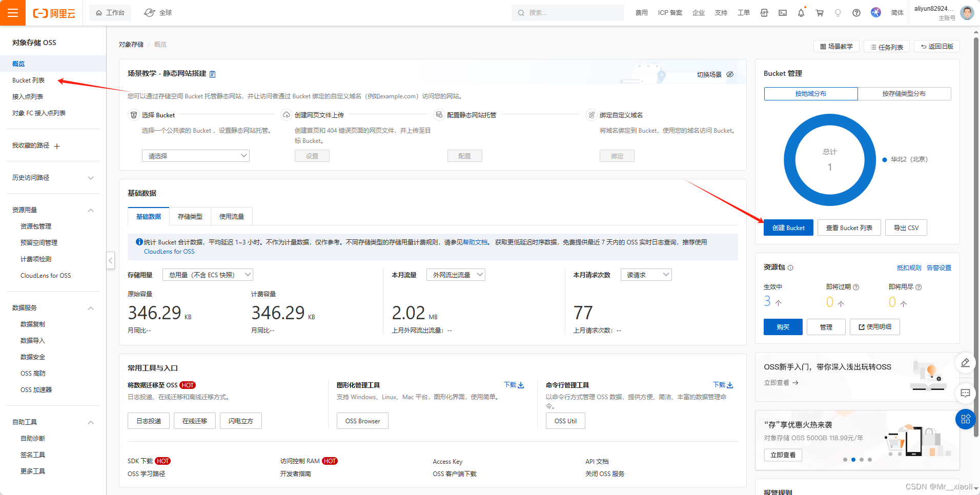Click the Aliyun logo
The image size is (980, 495).
[x=54, y=13]
